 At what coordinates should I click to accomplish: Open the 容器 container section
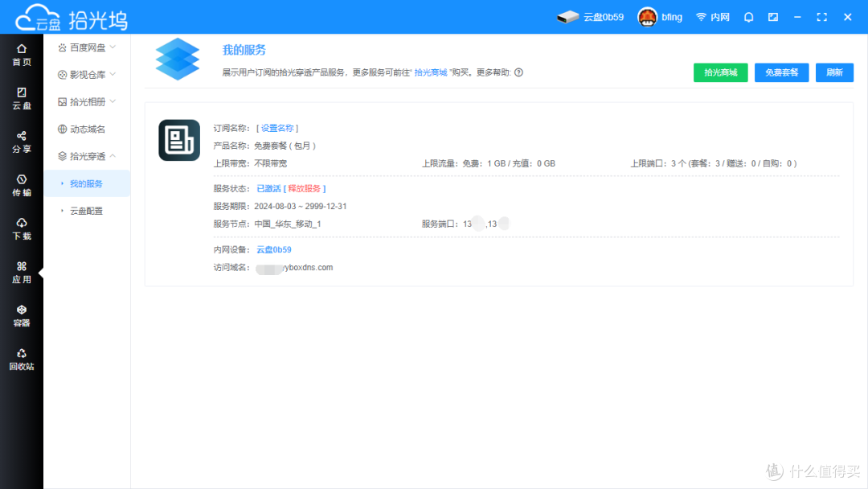tap(22, 316)
